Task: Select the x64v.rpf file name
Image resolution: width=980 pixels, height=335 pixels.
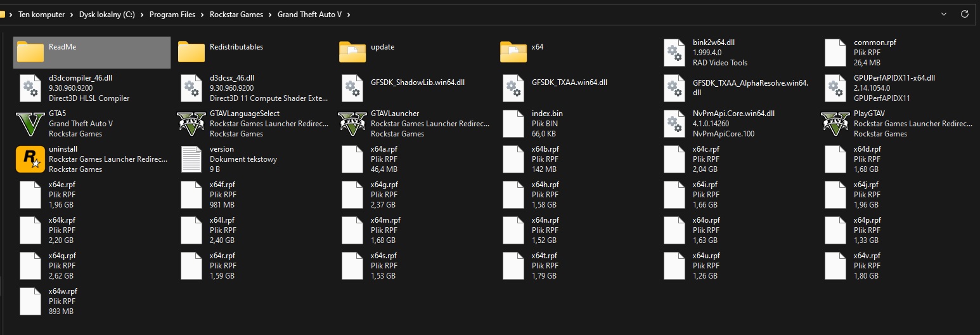Action: coord(867,256)
